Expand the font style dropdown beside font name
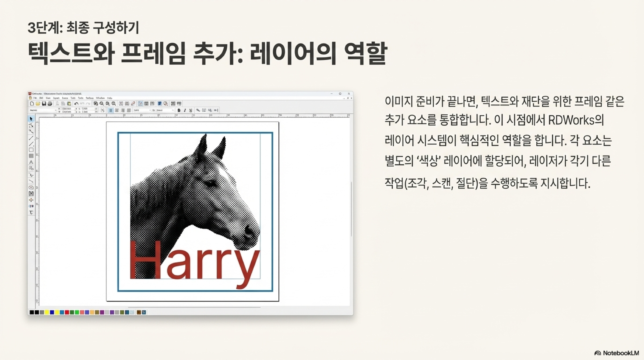This screenshot has width=644, height=360. (173, 110)
